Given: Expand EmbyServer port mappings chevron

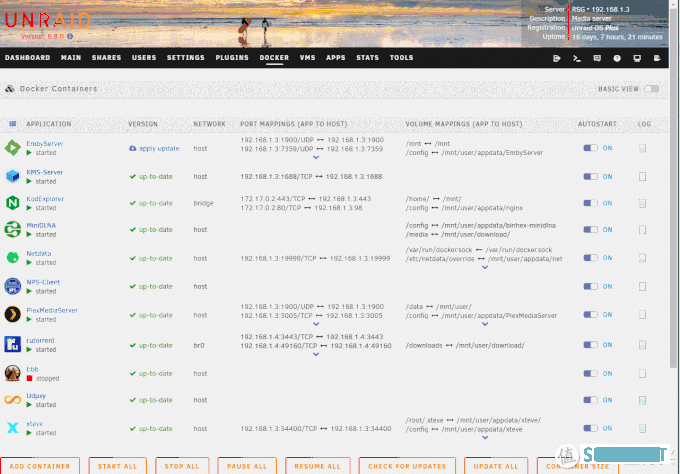Looking at the screenshot, I should coord(316,157).
